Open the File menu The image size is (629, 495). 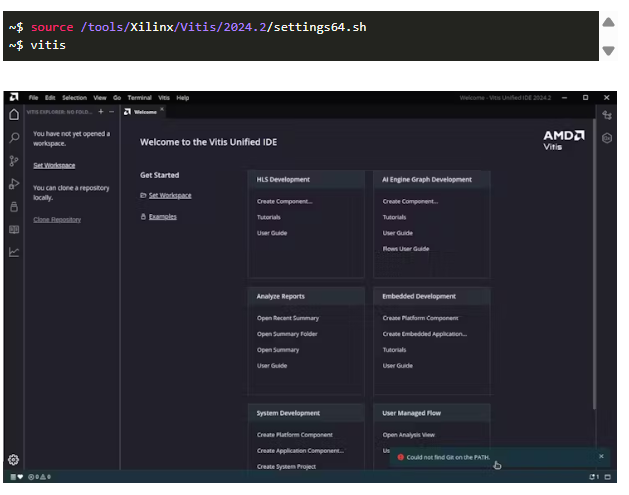[x=34, y=98]
